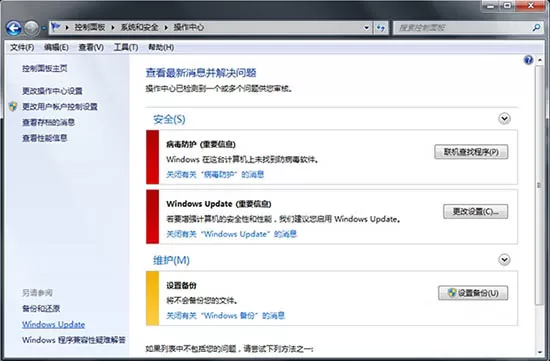Image resolution: width=550 pixels, height=361 pixels.
Task: Open address bar history dropdown
Action: coord(366,28)
